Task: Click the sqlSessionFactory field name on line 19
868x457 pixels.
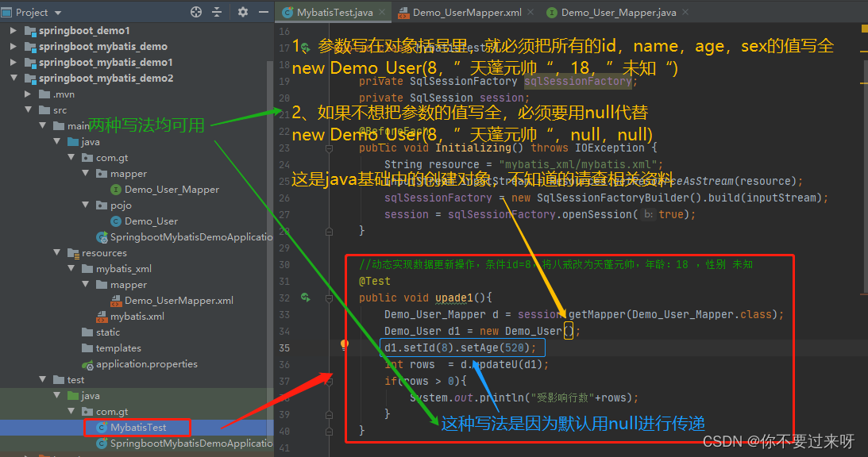Action: click(578, 82)
